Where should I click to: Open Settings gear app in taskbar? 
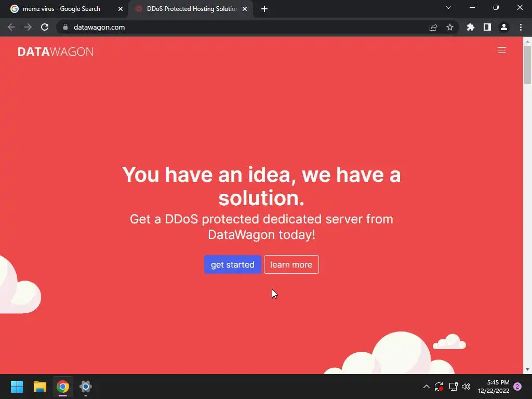[86, 387]
